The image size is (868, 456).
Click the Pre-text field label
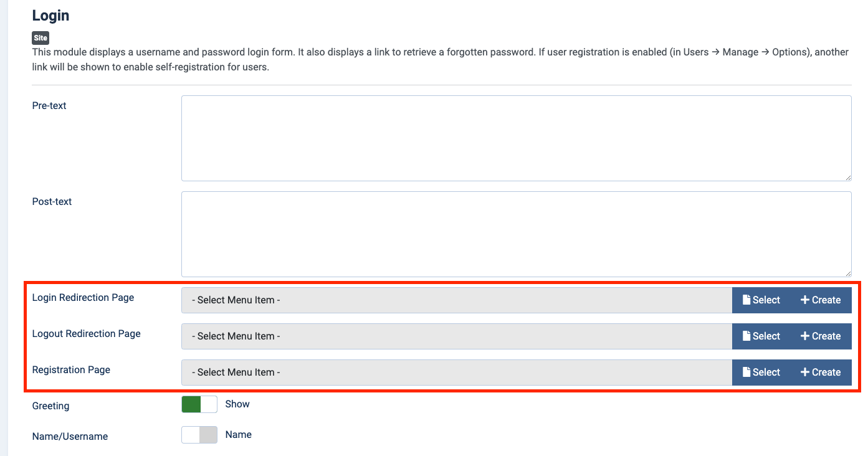(x=49, y=105)
